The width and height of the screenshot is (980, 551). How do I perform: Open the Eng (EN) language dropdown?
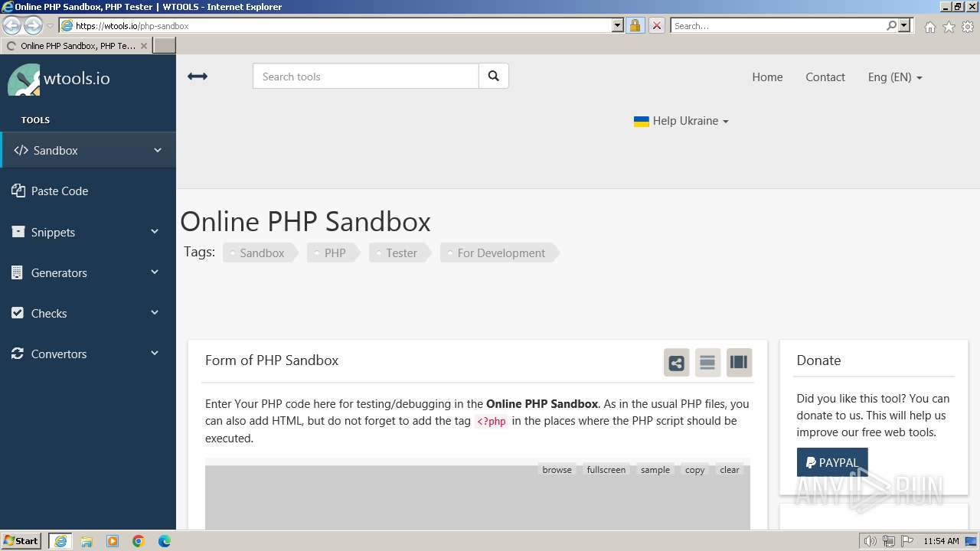pyautogui.click(x=895, y=77)
